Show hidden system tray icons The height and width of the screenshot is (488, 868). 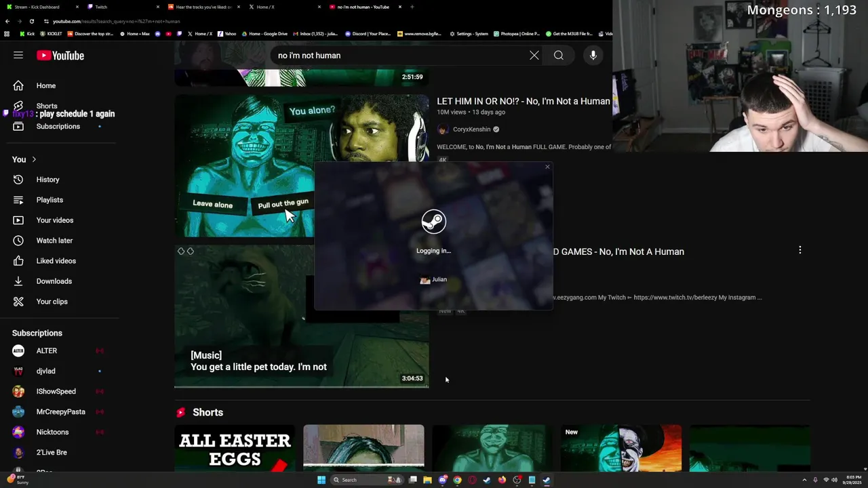(x=804, y=480)
